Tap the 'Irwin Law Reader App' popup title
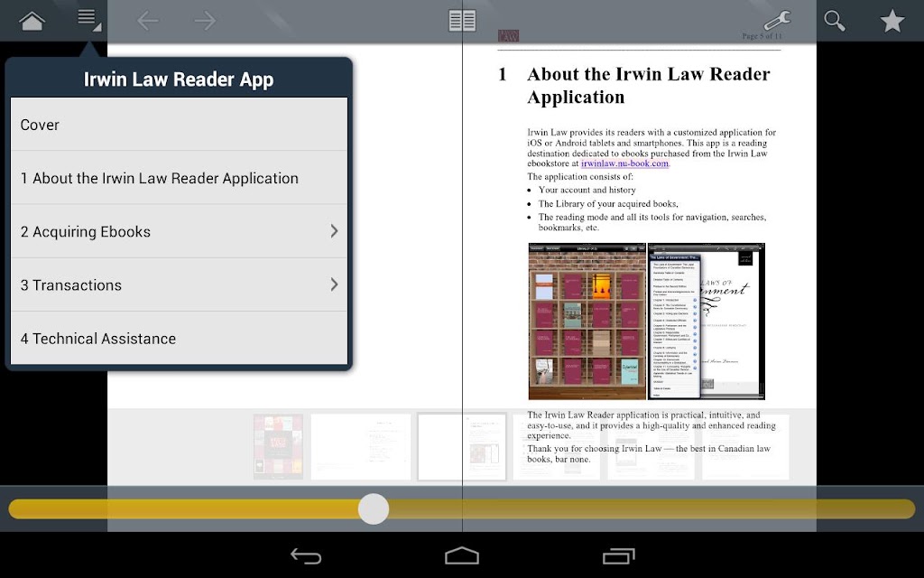Viewport: 924px width, 578px height. pyautogui.click(x=179, y=79)
